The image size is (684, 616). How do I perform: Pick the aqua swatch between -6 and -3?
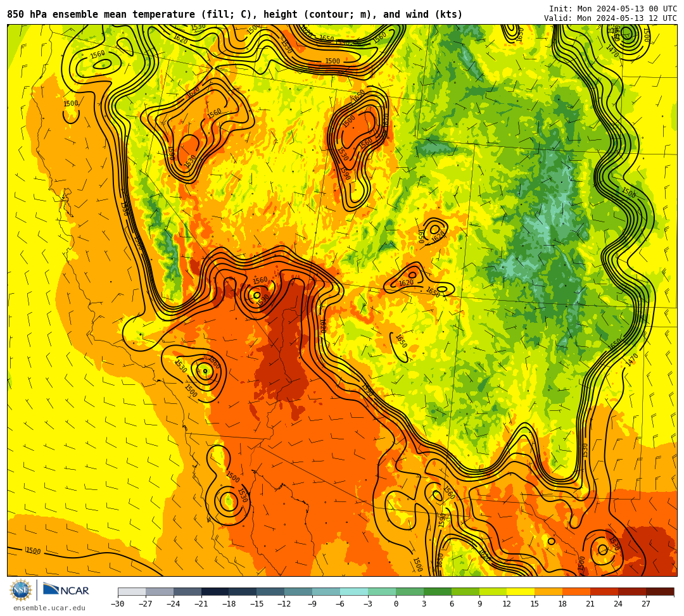click(354, 591)
